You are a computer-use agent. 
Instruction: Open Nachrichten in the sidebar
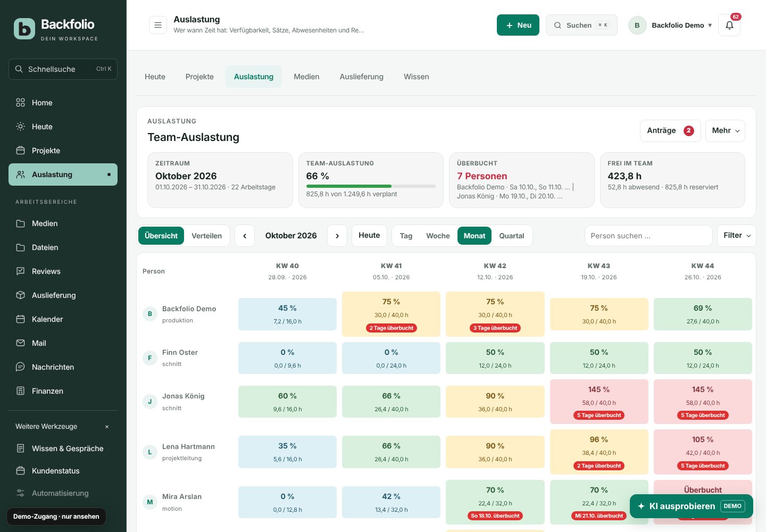63,367
